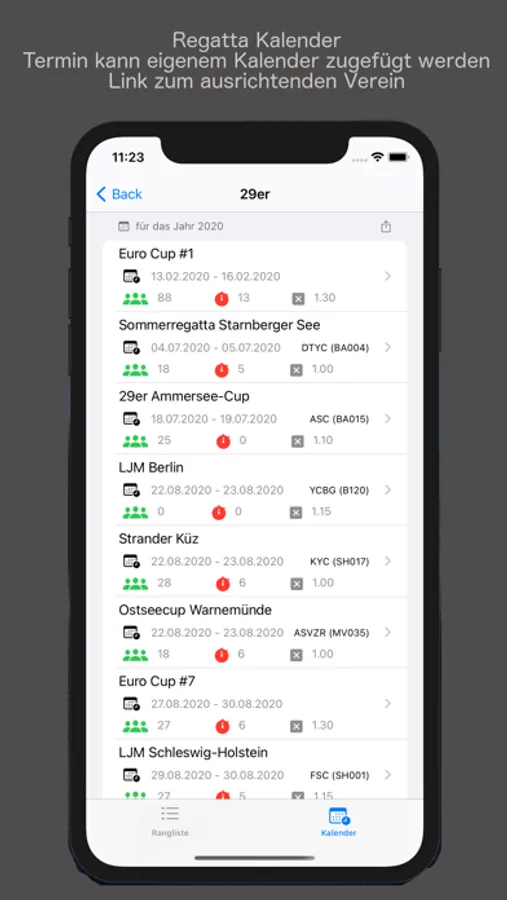
Task: Tap calendar icon for Ostseecup Warnemünde
Action: pos(131,633)
